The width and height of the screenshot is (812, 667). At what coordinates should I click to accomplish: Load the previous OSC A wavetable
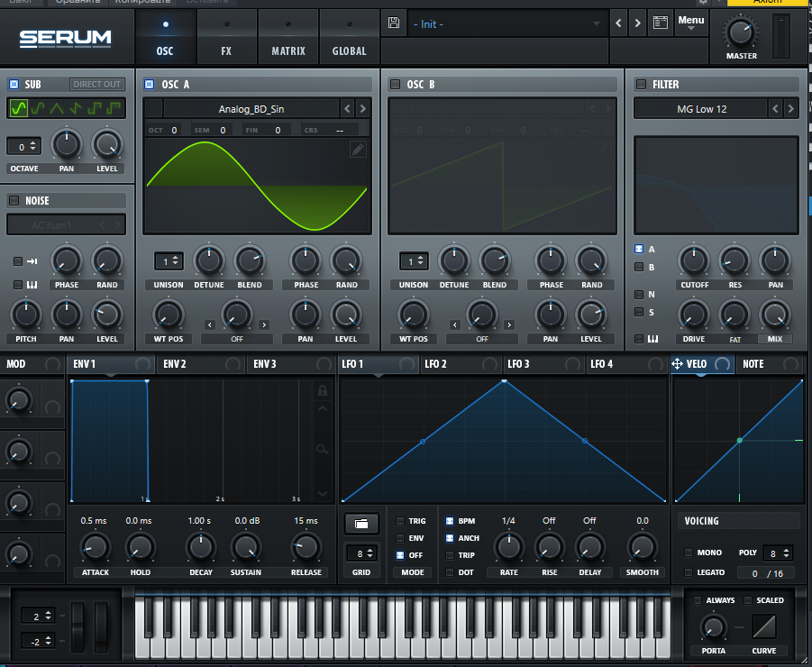(347, 109)
